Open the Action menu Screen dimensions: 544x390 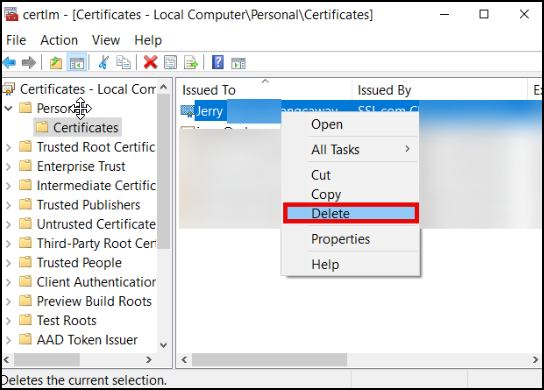click(x=59, y=40)
